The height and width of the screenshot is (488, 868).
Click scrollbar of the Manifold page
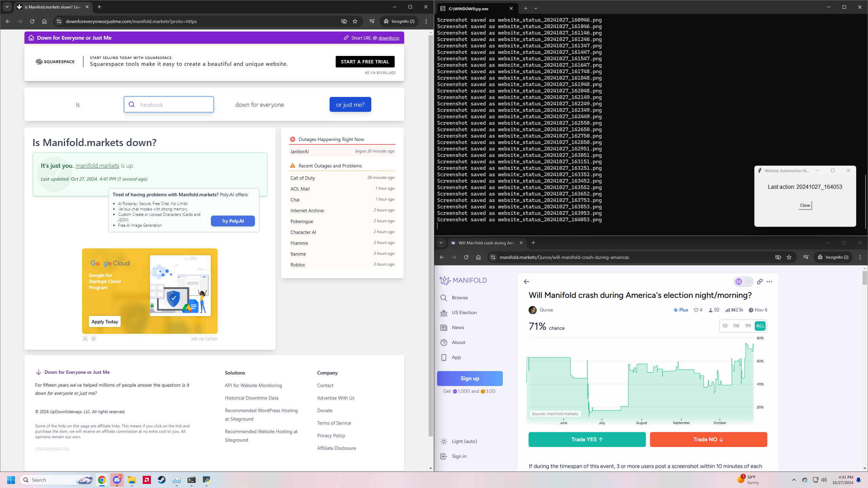[x=865, y=278]
